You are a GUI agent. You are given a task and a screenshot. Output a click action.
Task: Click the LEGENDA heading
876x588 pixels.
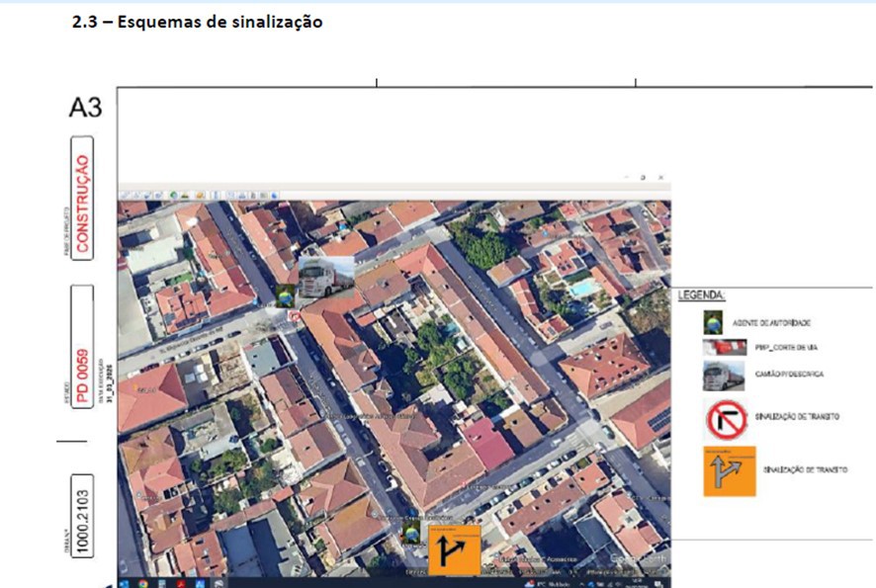coord(701,294)
